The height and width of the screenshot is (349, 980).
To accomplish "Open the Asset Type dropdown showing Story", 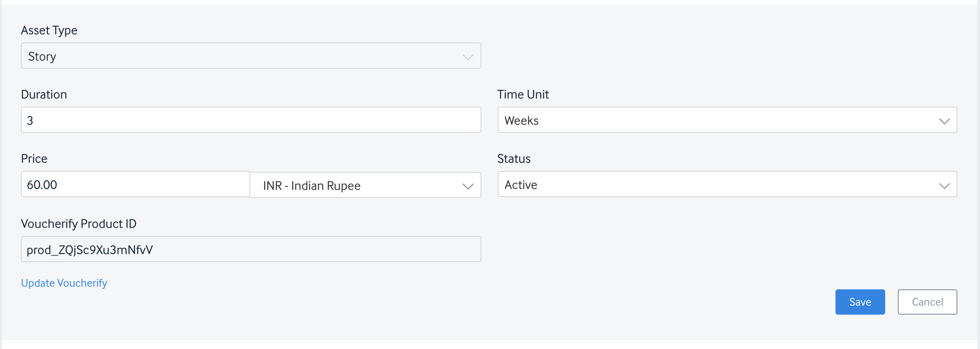I will point(251,56).
